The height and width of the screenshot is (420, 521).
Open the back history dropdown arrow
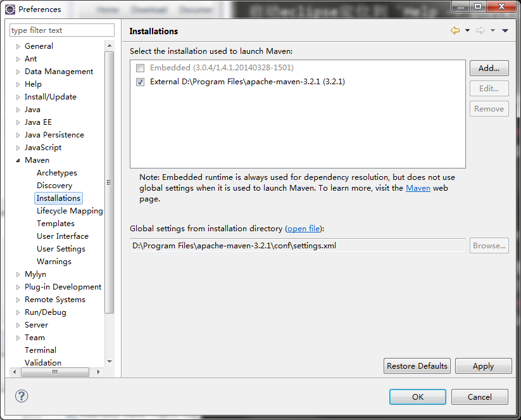[x=467, y=31]
